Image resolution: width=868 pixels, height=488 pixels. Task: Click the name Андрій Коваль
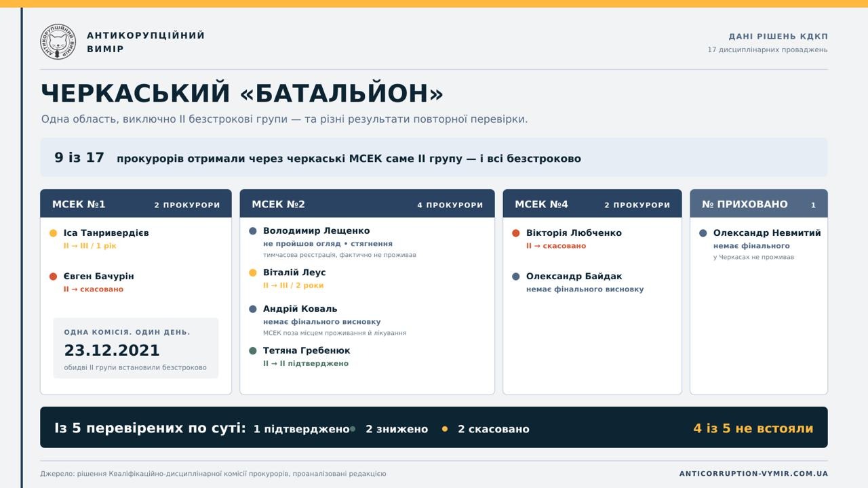click(x=300, y=309)
